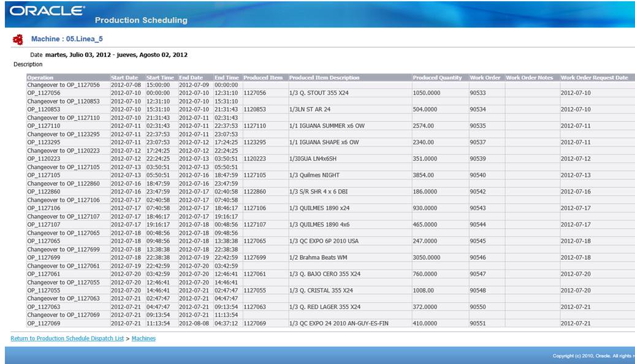
Task: Select the Description label
Action: [28, 64]
